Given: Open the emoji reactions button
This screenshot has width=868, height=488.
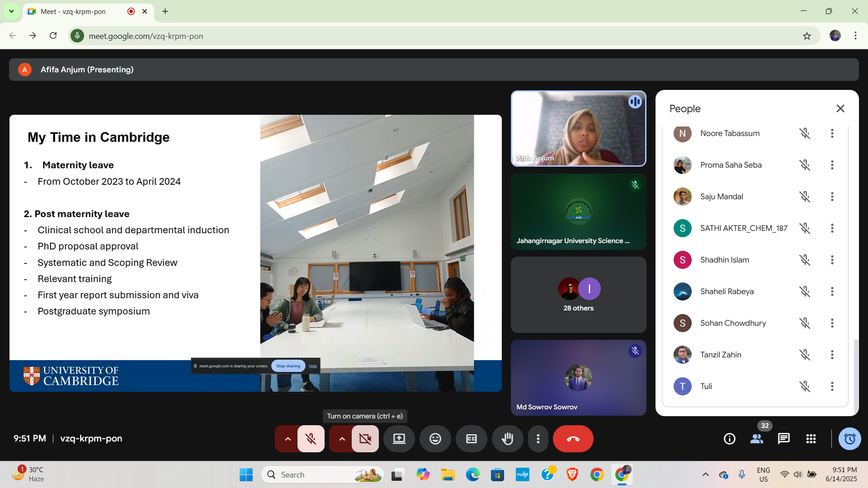Looking at the screenshot, I should pos(435,439).
